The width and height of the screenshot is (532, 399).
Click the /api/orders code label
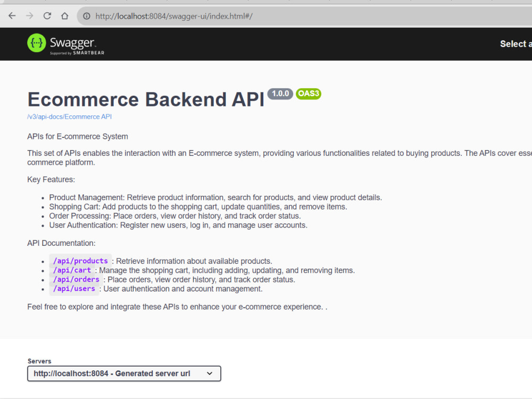point(76,279)
